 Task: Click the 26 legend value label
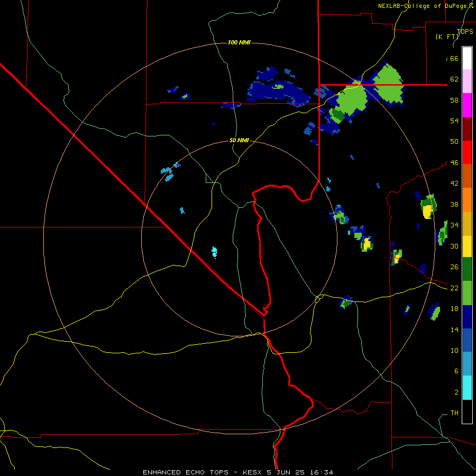tap(454, 267)
